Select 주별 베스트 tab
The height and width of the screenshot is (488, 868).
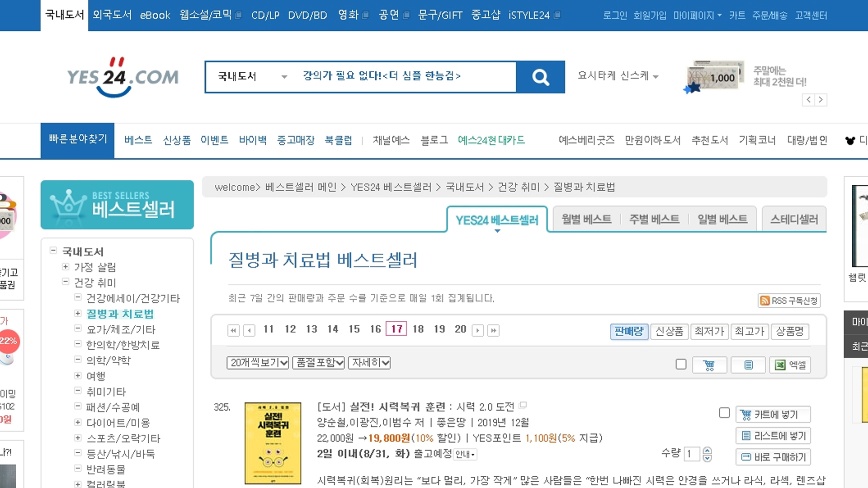pos(654,219)
